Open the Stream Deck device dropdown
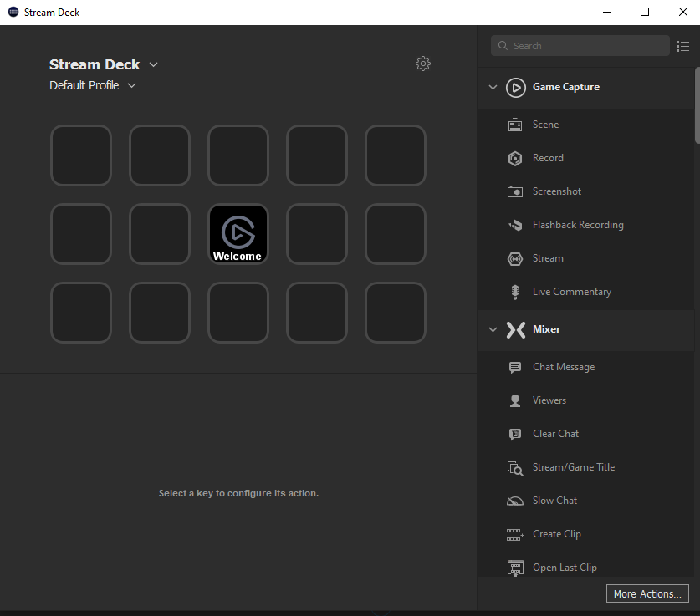Screen dimensions: 700x616 (x=153, y=64)
